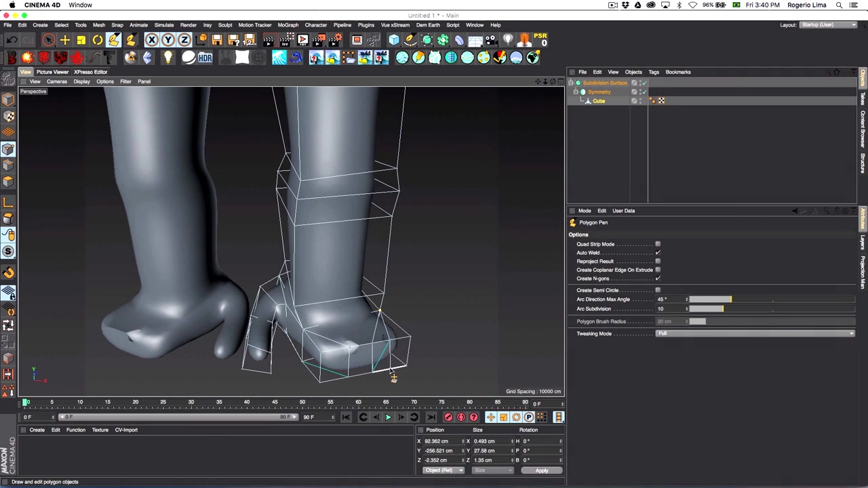Add a Light to the scene
The height and width of the screenshot is (488, 868).
[507, 40]
